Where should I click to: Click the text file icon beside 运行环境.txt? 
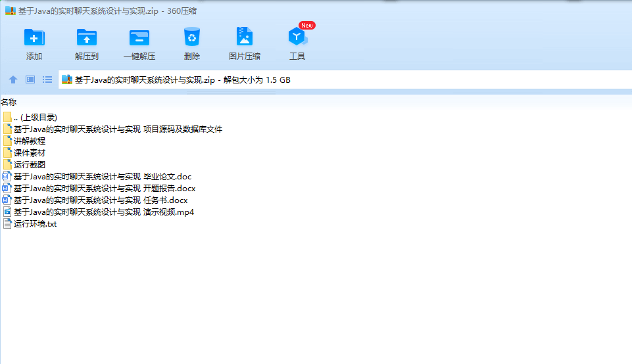(x=7, y=223)
